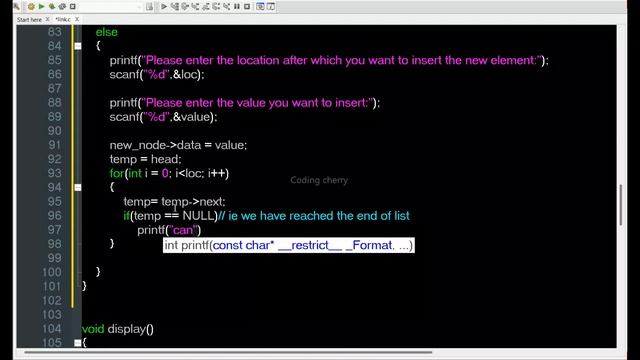This screenshot has height=360, width=640.
Task: Place cursor on 'else' keyword at line 83
Action: click(x=107, y=32)
